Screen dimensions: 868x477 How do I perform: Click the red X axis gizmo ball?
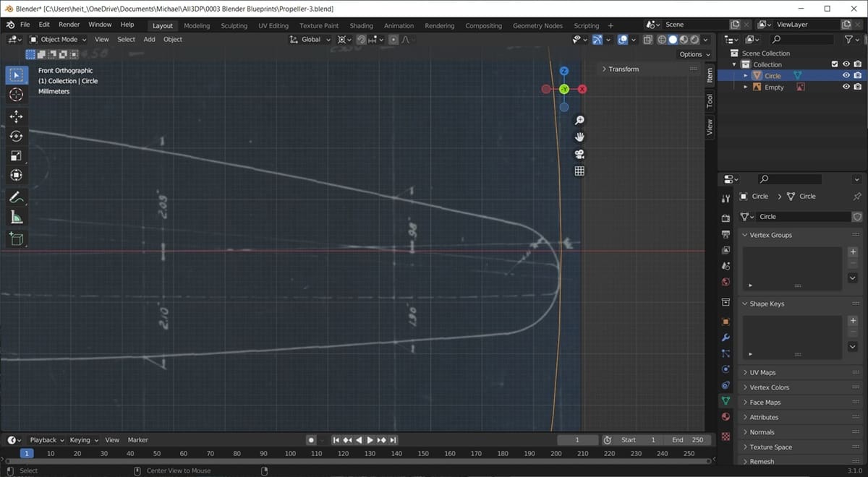582,89
